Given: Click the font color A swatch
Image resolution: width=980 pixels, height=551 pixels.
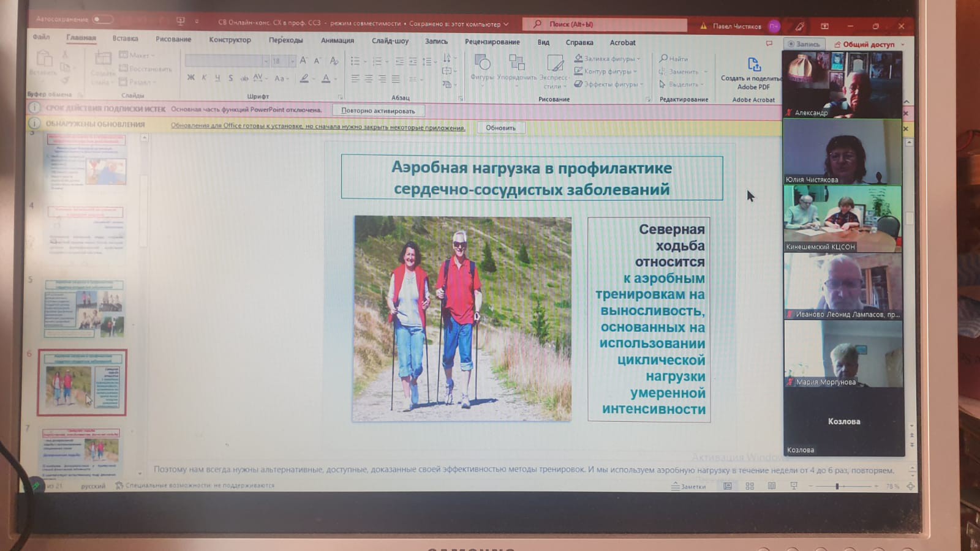Looking at the screenshot, I should tap(326, 78).
